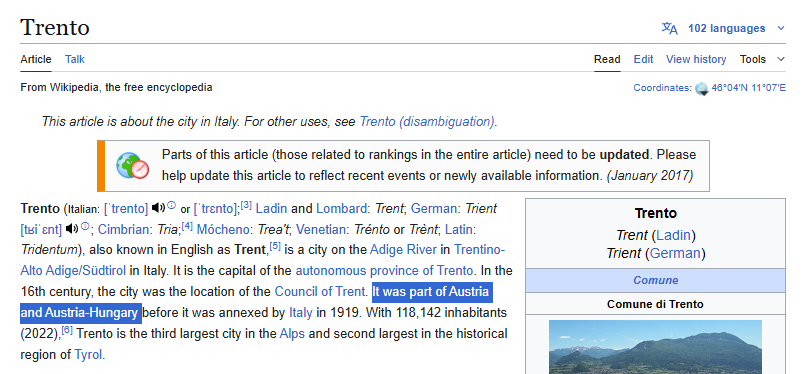The height and width of the screenshot is (374, 806).
Task: Open the Lombard language link
Action: pyautogui.click(x=341, y=209)
